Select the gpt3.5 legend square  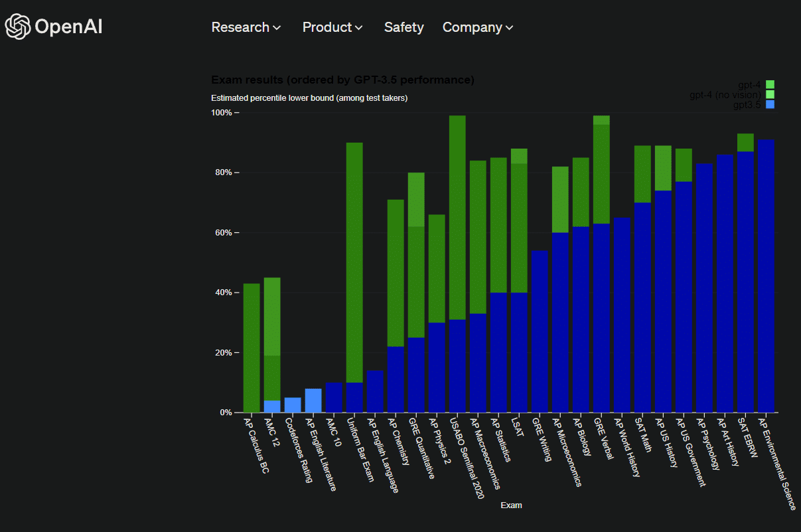770,104
